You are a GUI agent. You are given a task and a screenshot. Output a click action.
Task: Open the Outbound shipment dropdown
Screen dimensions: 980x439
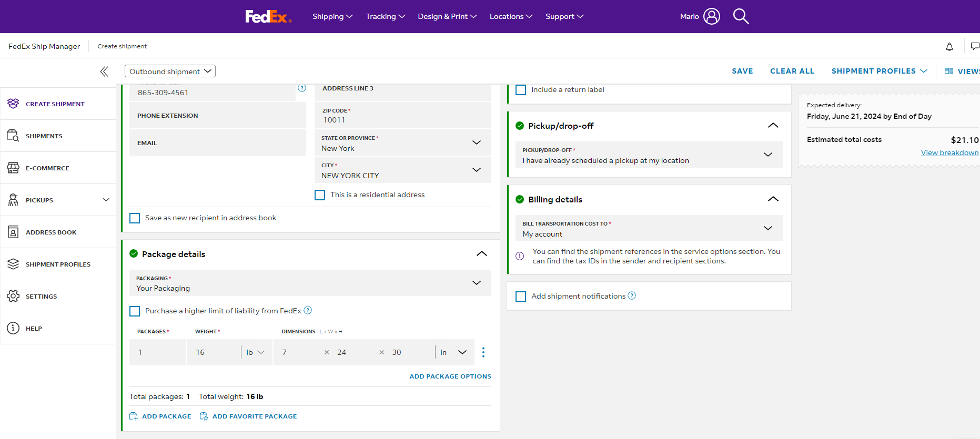[170, 71]
